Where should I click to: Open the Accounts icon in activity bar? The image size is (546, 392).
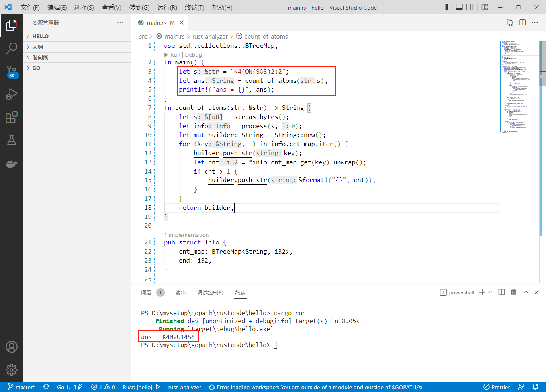12,347
